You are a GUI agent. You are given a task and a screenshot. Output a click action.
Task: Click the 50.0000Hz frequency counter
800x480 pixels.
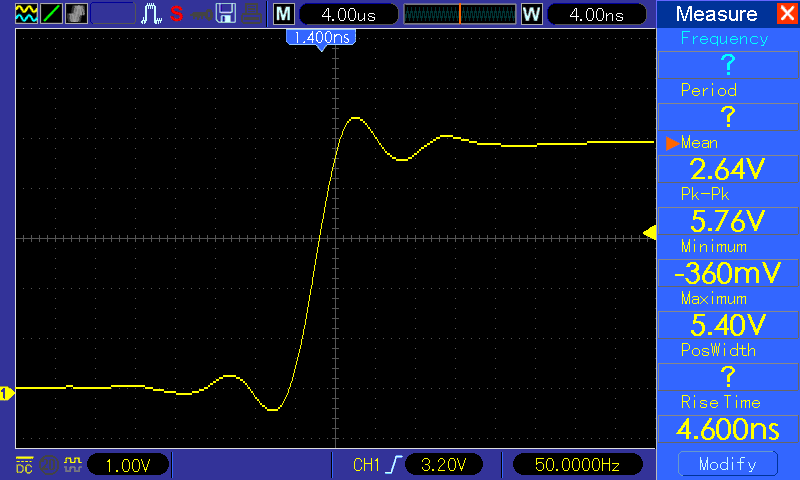click(577, 465)
